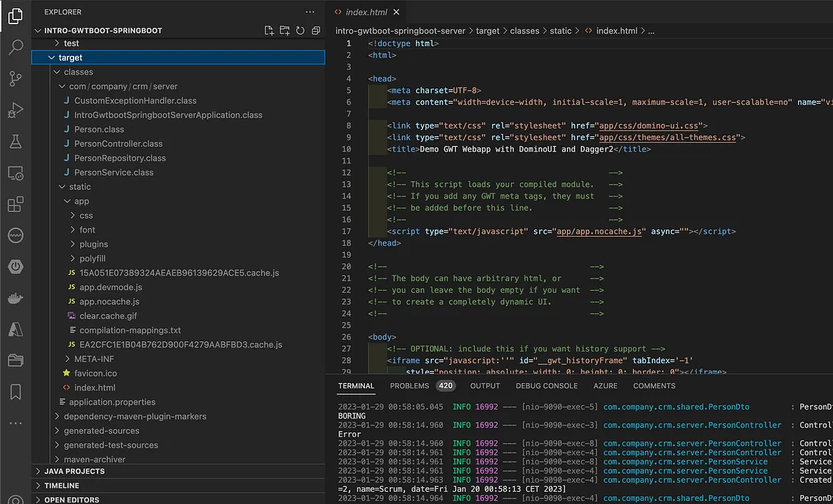Image resolution: width=833 pixels, height=504 pixels.
Task: Switch to the PROBLEMS panel tab
Action: tap(409, 386)
